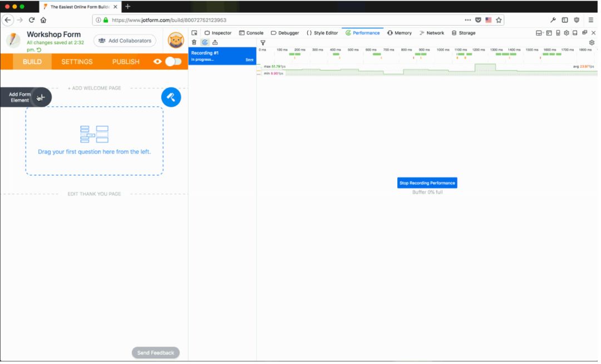
Task: Click Send Feedback button
Action: (x=156, y=353)
